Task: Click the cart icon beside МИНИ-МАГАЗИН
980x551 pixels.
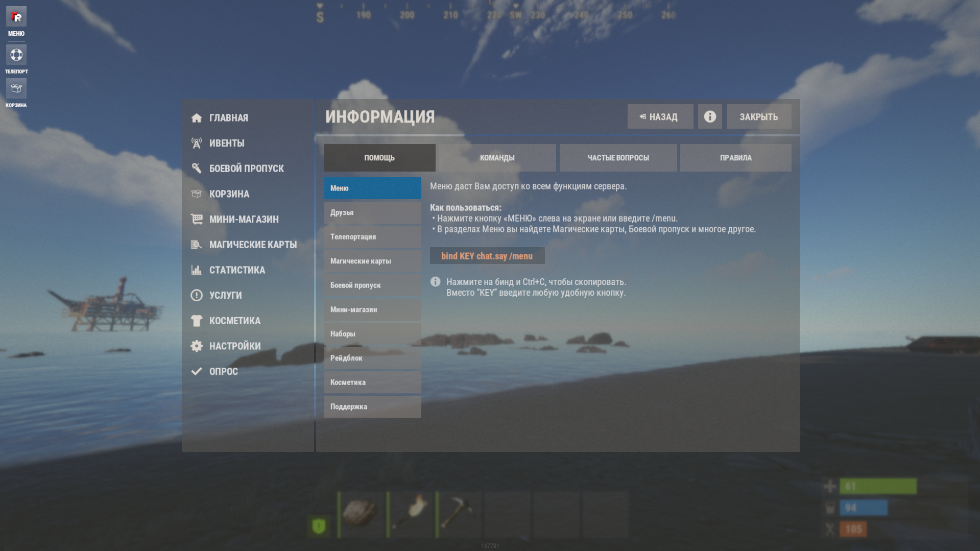Action: point(197,219)
